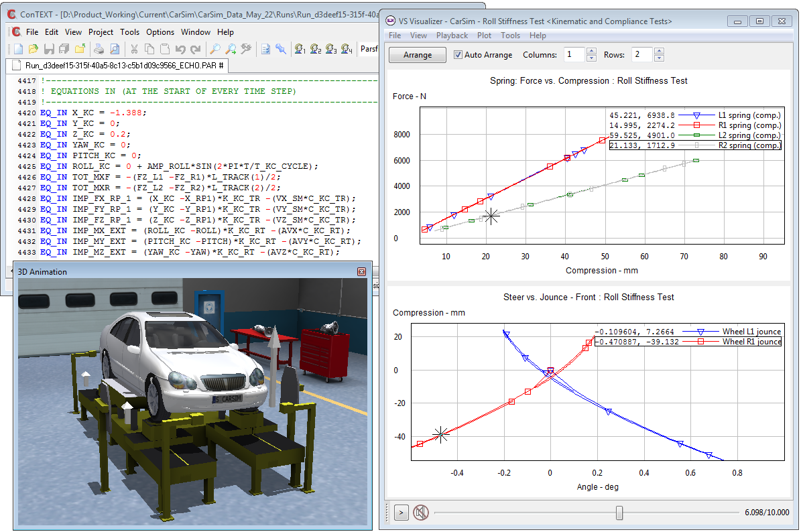
Task: Select the R1 spring (comp.) legend entry
Action: point(695,125)
